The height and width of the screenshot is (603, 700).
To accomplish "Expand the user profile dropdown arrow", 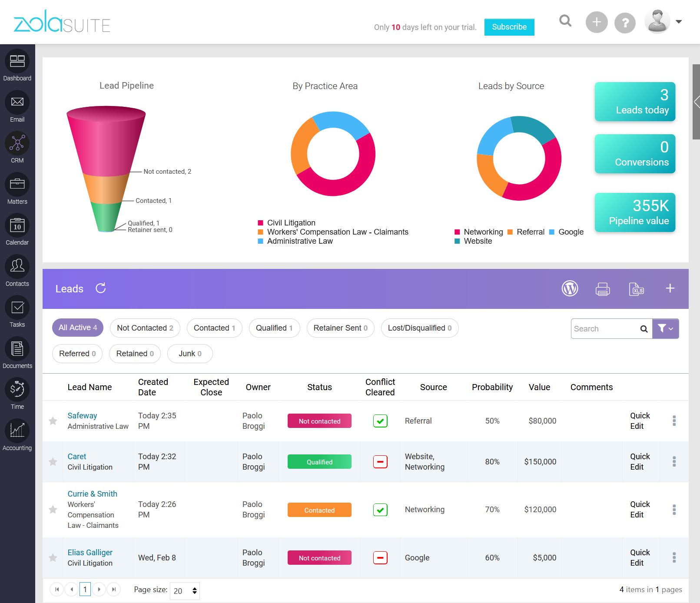I will pos(679,21).
